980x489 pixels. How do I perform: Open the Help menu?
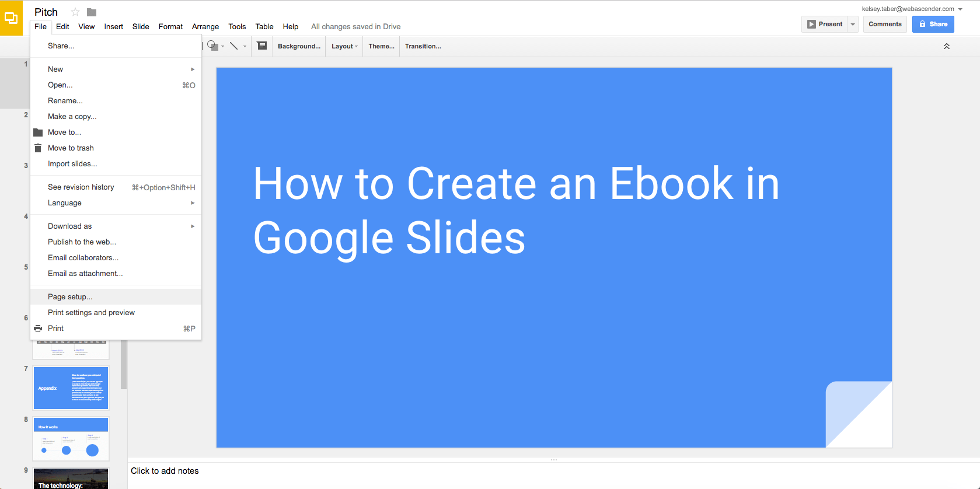click(x=291, y=26)
